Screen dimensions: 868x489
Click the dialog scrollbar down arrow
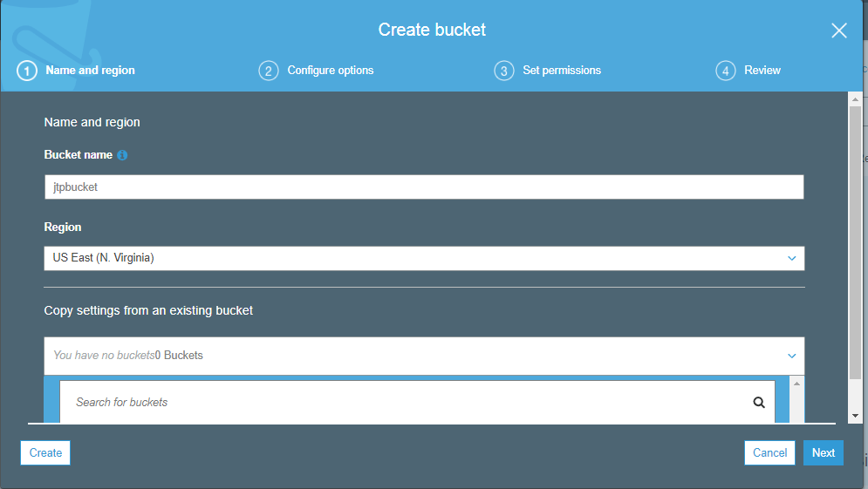click(x=855, y=416)
